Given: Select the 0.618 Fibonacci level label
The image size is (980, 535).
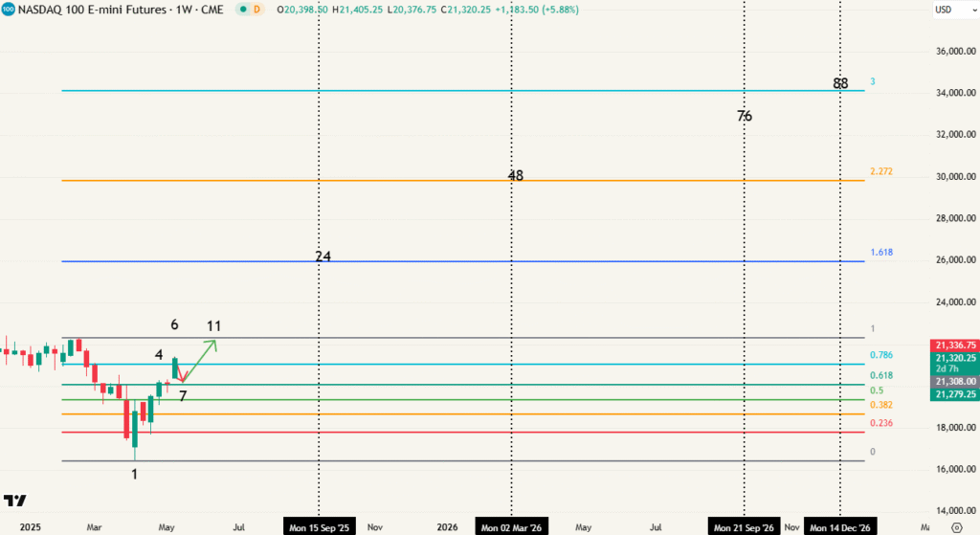Looking at the screenshot, I should [881, 375].
